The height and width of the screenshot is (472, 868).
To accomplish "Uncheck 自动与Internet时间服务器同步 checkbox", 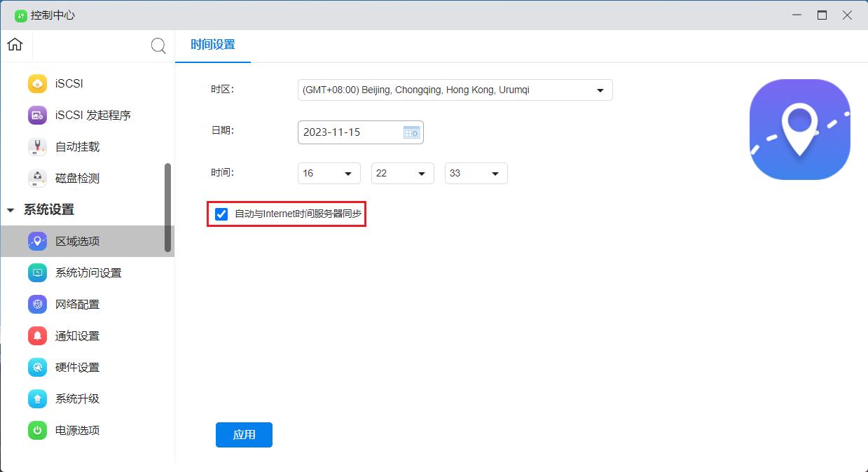I will point(221,214).
